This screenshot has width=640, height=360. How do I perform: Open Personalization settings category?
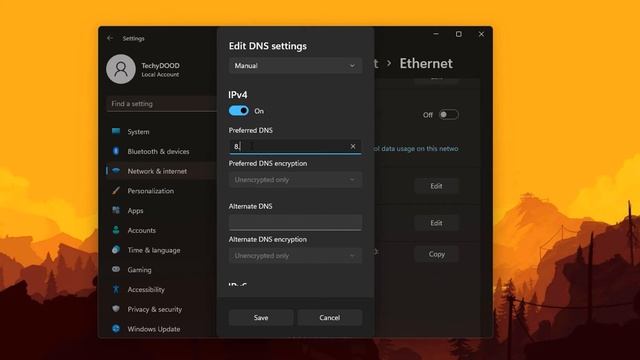pos(151,191)
